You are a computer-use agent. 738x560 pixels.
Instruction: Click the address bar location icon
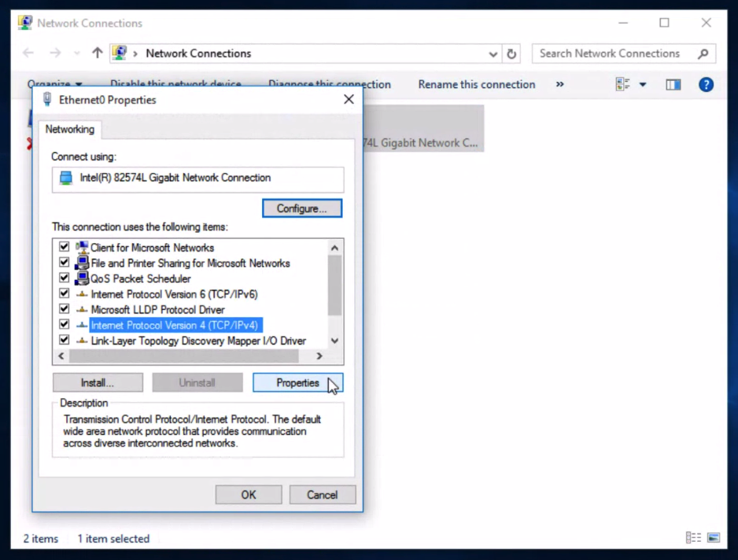pos(120,53)
